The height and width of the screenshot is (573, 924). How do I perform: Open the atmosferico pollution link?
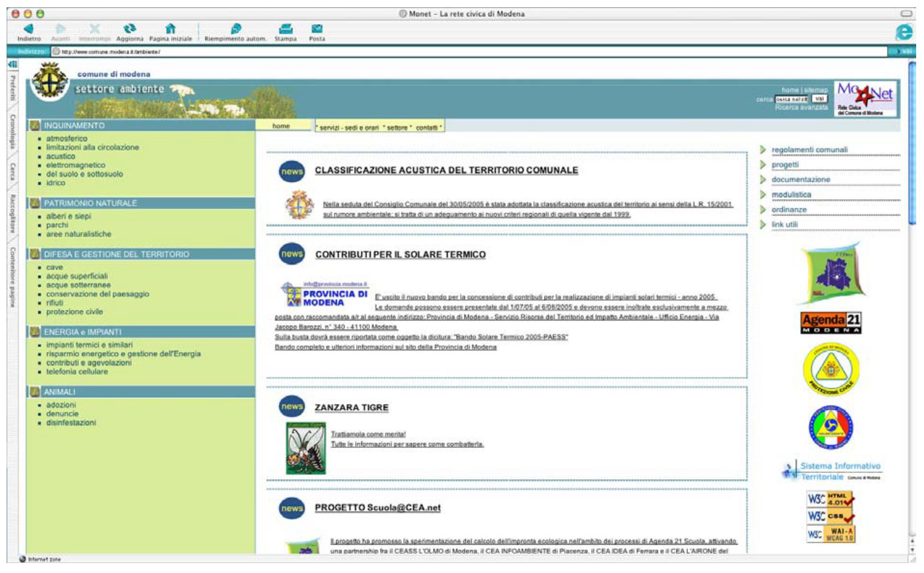click(x=67, y=138)
